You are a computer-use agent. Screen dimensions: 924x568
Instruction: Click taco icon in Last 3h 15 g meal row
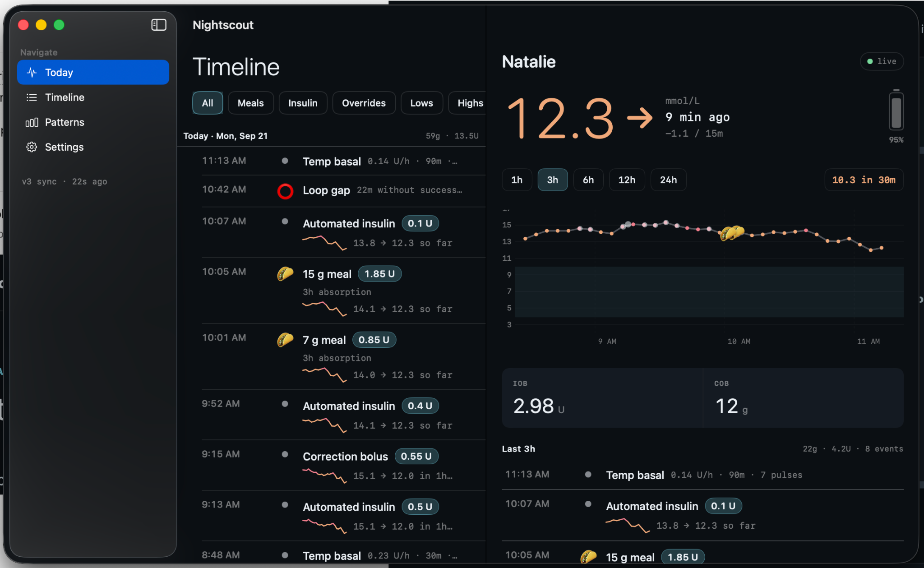pos(588,557)
